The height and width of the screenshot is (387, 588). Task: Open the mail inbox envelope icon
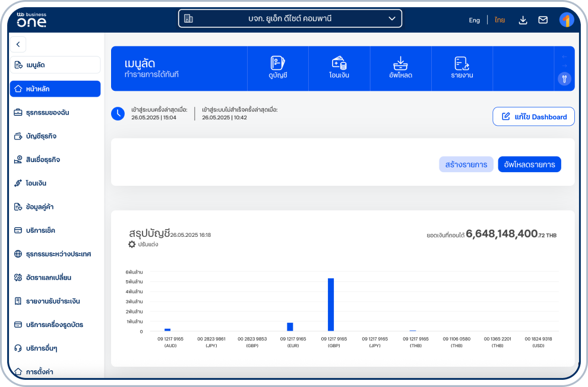coord(543,20)
